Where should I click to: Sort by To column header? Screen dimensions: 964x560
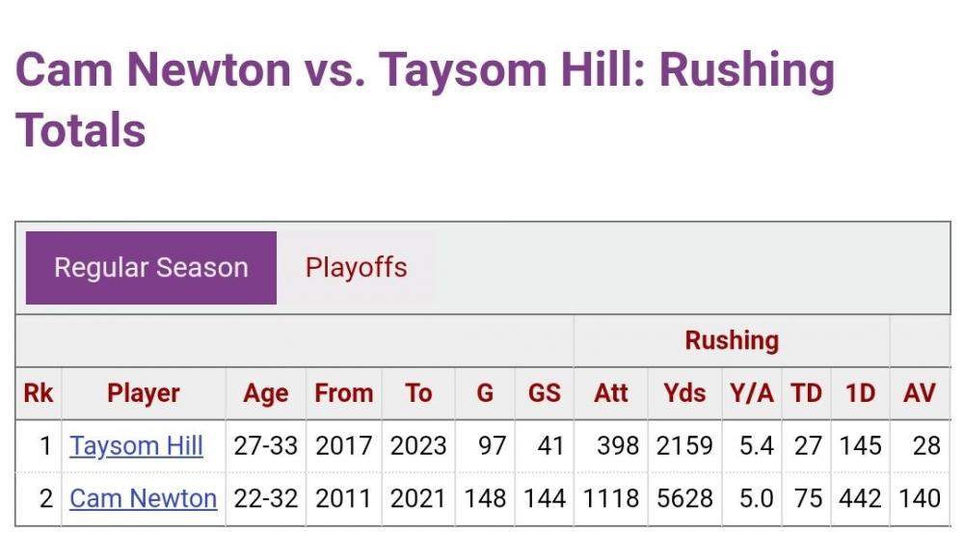(418, 393)
